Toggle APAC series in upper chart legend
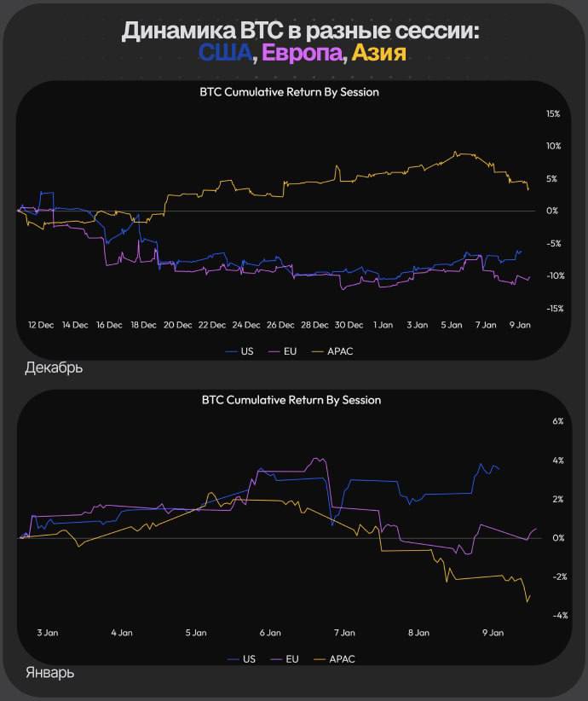 333,350
